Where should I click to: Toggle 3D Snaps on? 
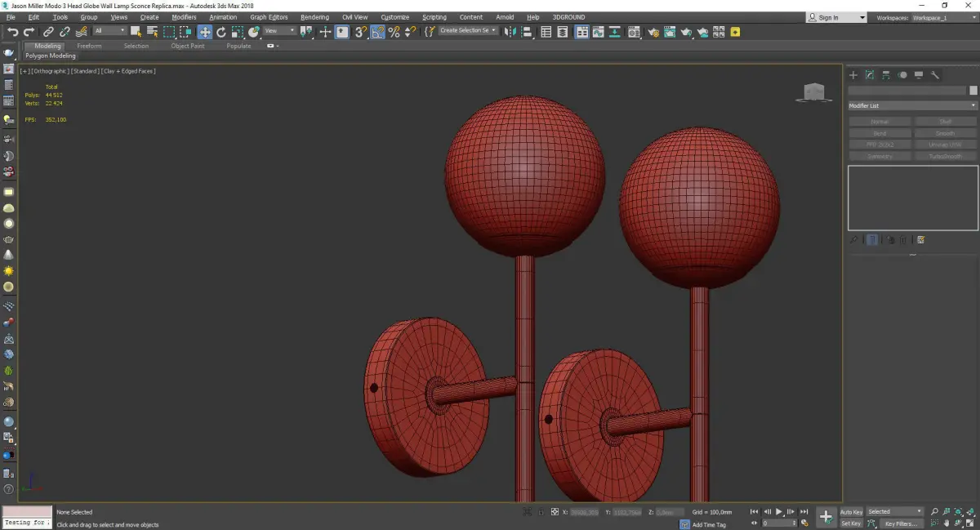click(360, 32)
